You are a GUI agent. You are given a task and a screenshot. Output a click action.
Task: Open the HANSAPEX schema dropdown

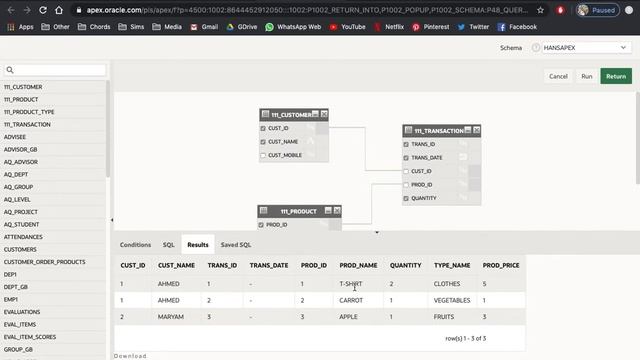(x=587, y=48)
